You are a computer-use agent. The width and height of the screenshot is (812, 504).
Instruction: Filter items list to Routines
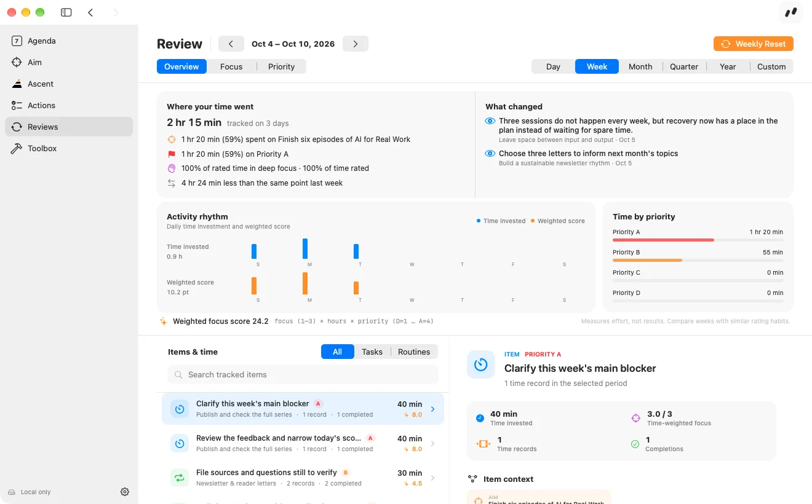414,352
